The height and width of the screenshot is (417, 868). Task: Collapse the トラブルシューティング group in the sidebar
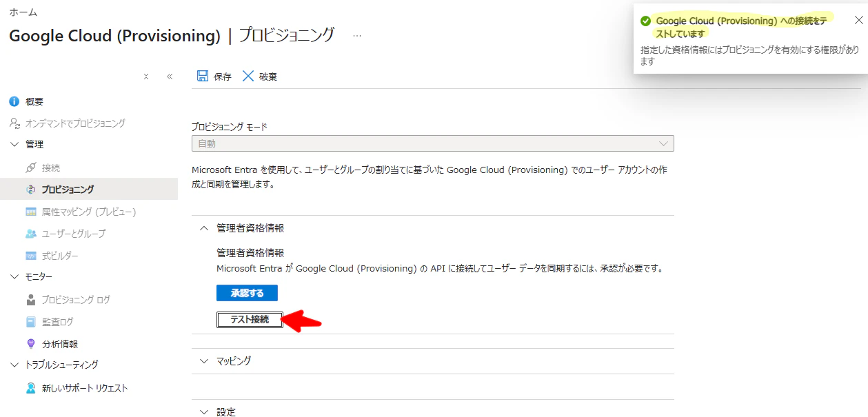pos(14,365)
